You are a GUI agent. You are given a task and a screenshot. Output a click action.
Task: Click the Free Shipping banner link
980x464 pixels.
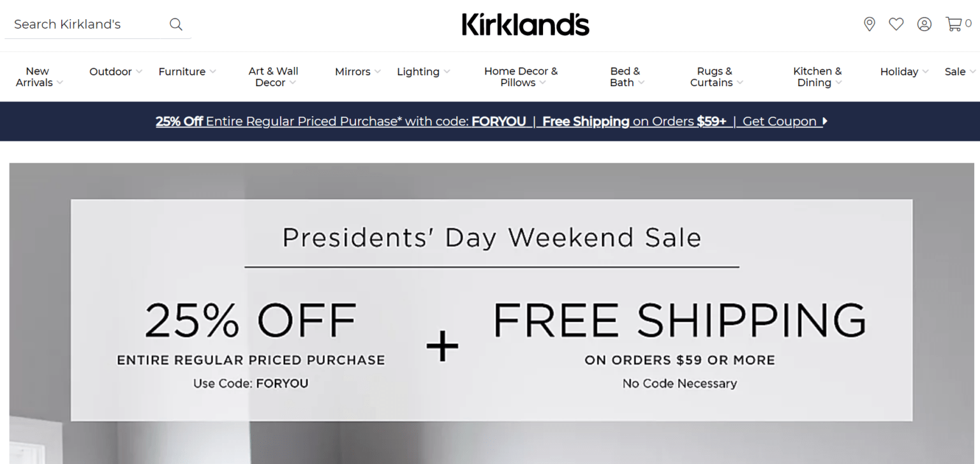[584, 121]
